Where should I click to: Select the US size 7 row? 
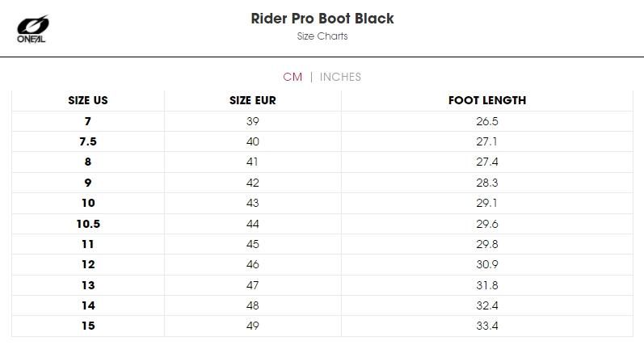click(x=322, y=121)
